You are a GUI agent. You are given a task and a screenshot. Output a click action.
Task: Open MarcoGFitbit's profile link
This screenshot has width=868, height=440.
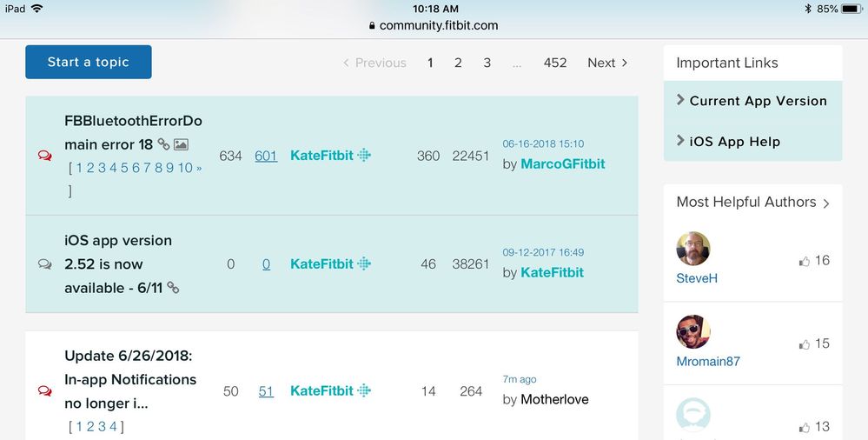pyautogui.click(x=562, y=164)
